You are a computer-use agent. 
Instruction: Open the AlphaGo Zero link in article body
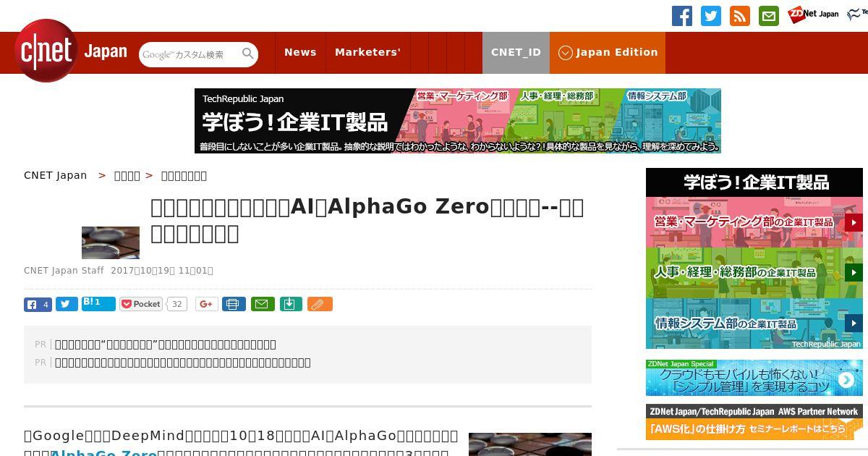point(104,452)
